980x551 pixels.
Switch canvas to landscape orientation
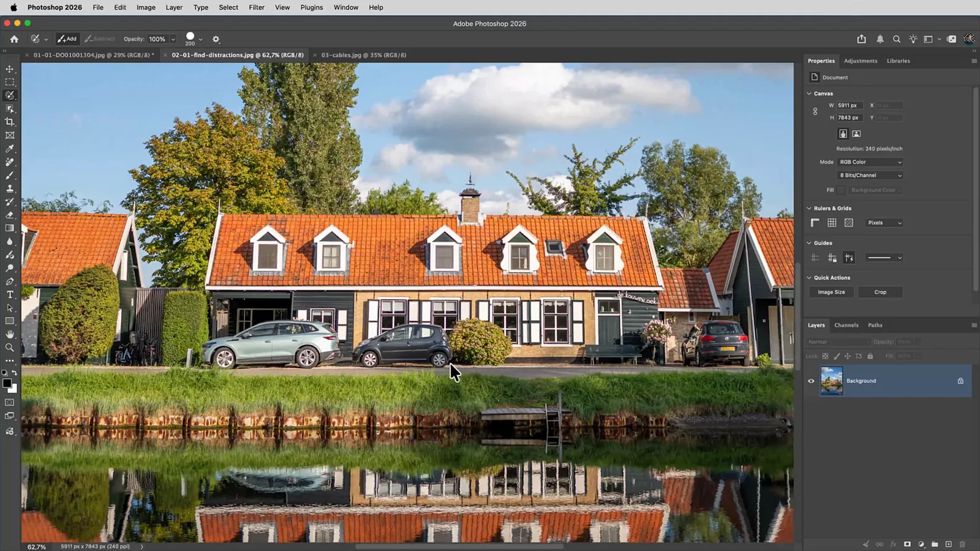(856, 133)
